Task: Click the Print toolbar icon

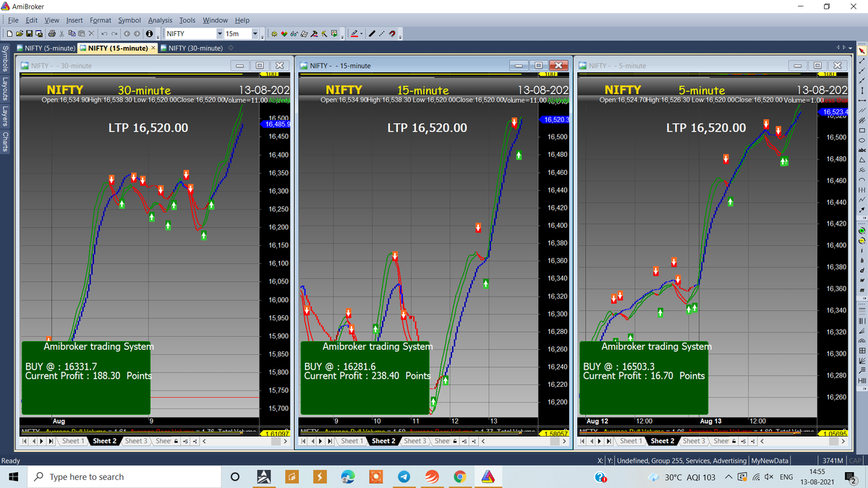Action: pyautogui.click(x=52, y=33)
